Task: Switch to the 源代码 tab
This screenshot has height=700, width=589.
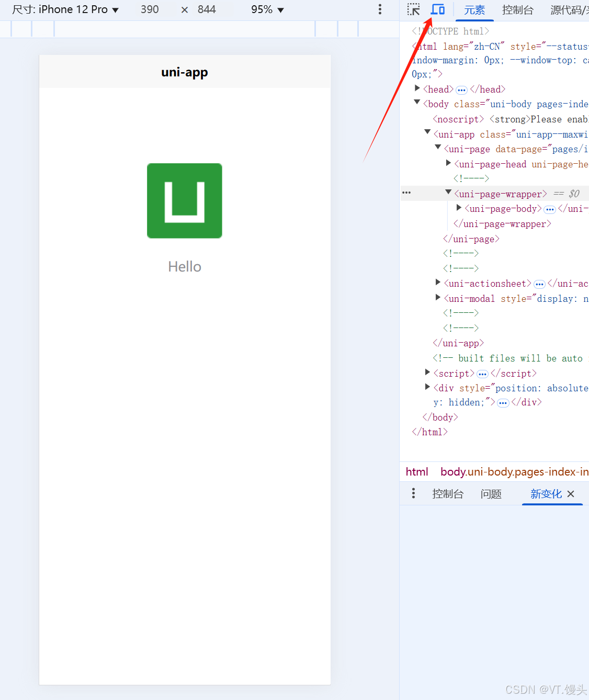Action: point(569,10)
